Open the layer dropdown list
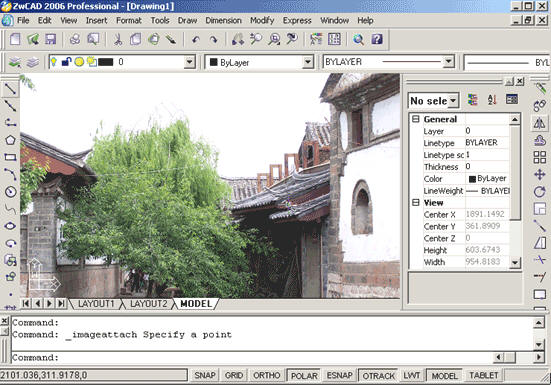 pos(189,62)
